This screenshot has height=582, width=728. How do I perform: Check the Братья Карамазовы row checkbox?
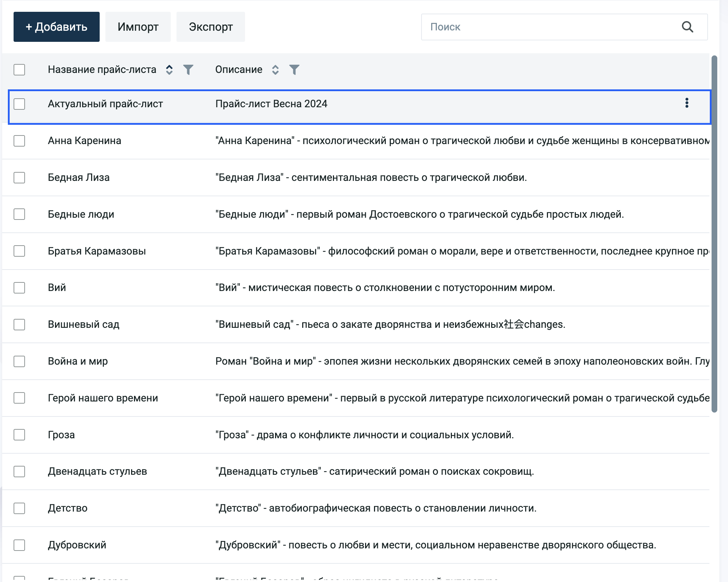click(x=19, y=251)
